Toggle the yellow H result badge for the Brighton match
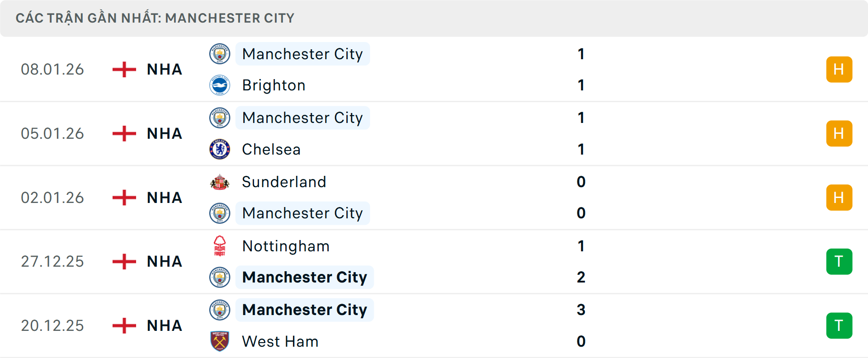The width and height of the screenshot is (868, 358). click(x=839, y=69)
